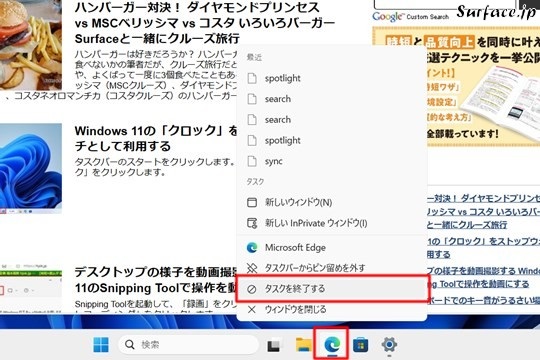Open Settings gear on the taskbar
This screenshot has width=540, height=360.
pyautogui.click(x=389, y=344)
